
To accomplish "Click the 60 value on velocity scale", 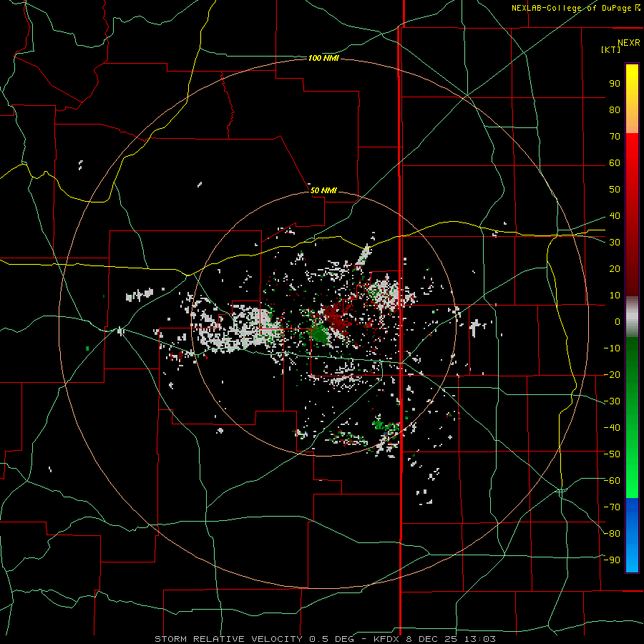I will (615, 163).
